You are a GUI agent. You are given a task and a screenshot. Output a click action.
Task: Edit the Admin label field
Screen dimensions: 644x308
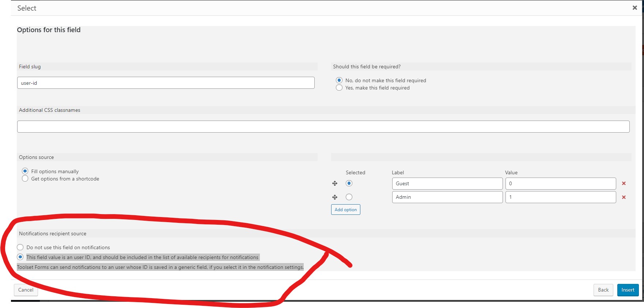[447, 197]
